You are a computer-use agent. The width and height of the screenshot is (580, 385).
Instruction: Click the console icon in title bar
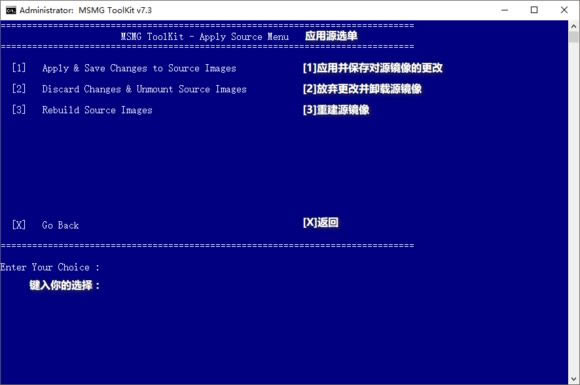point(11,10)
